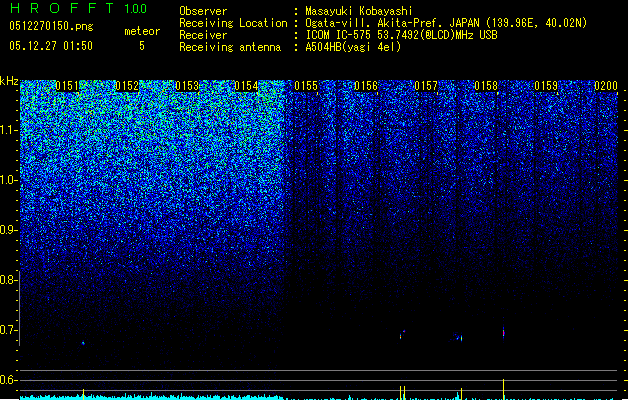
Task: Click the Receiving Location value text
Action: tap(446, 23)
